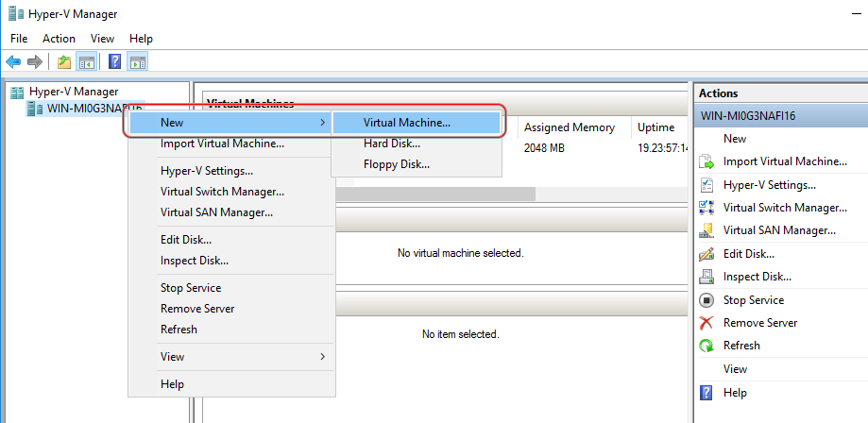Screen dimensions: 868x423
Task: Click the Forward arrow toolbar icon
Action: pyautogui.click(x=35, y=61)
